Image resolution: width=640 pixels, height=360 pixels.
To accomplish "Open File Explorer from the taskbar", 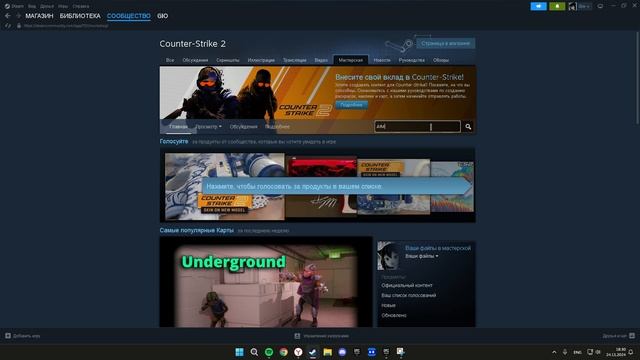I will point(327,352).
